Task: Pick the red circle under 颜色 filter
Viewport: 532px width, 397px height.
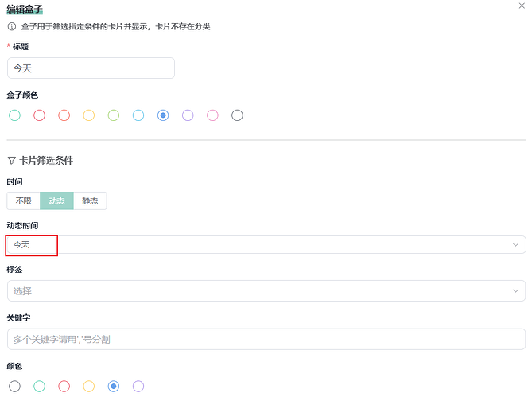Action: click(64, 387)
